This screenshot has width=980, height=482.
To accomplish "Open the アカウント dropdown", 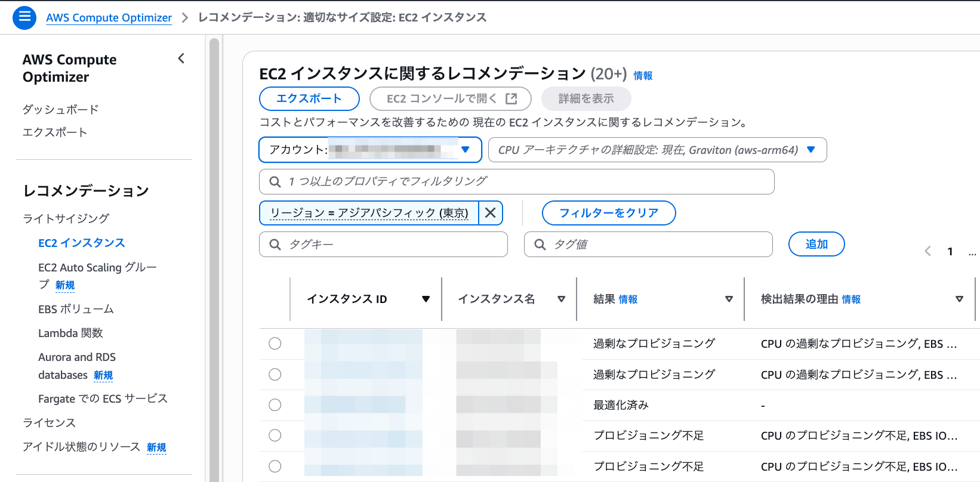I will pyautogui.click(x=370, y=150).
